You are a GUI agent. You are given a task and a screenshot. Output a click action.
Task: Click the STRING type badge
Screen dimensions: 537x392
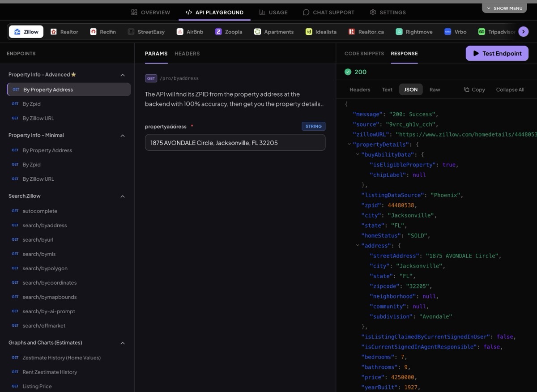coord(313,127)
